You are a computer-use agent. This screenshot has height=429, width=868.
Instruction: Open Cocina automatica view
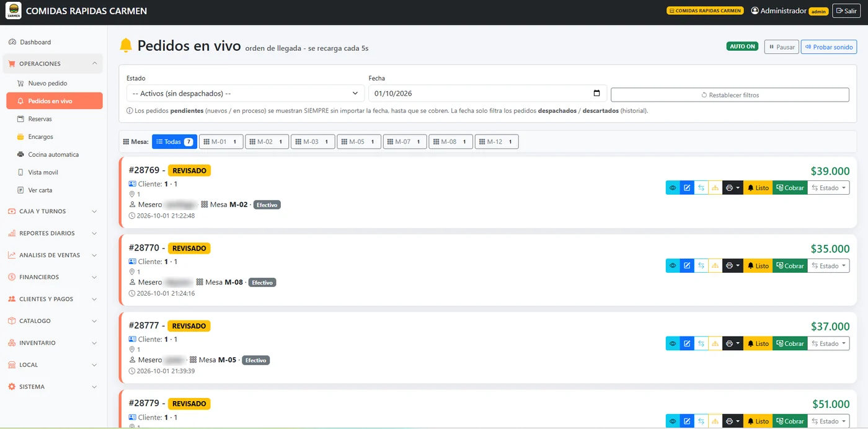pyautogui.click(x=55, y=154)
